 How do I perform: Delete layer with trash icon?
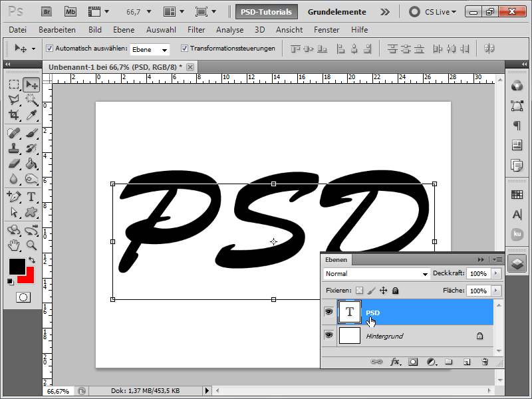click(485, 362)
